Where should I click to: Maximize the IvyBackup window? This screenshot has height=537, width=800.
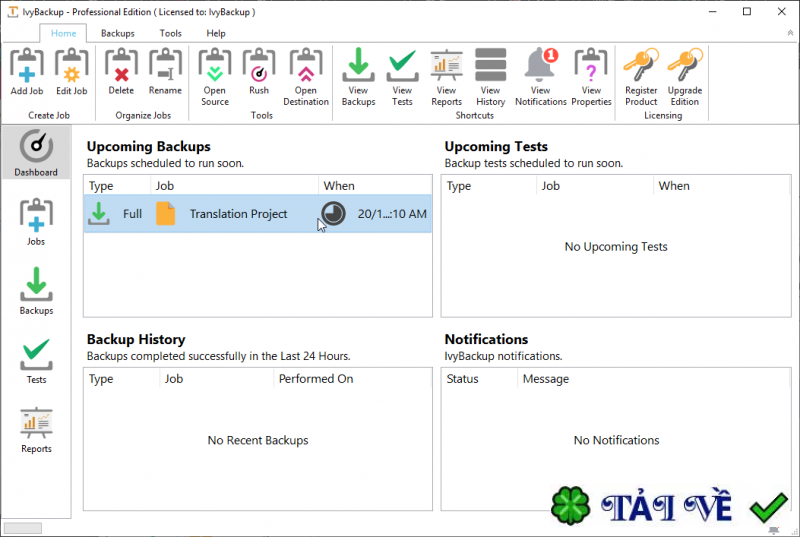pyautogui.click(x=747, y=11)
